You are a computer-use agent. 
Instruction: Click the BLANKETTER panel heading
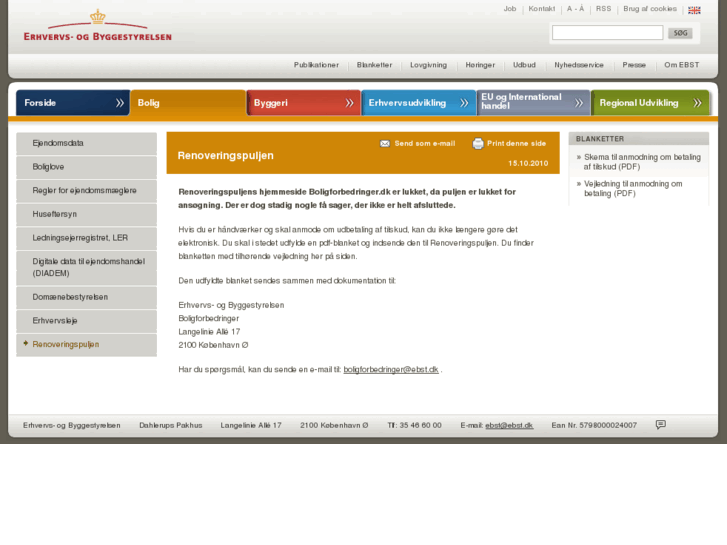tap(600, 139)
